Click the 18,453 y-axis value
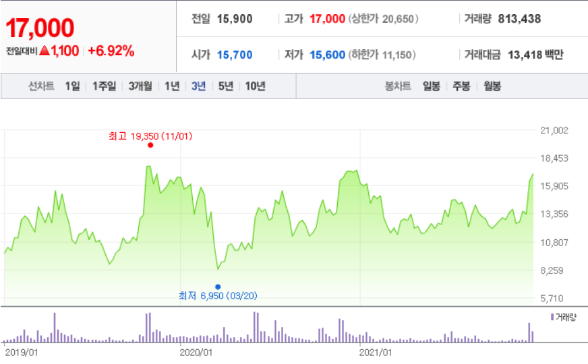Viewport: 588px width, 364px height. point(554,158)
